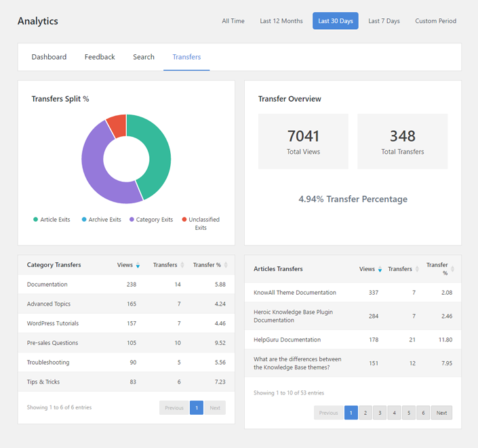Viewport: 478px width, 448px height.
Task: Toggle Unclassified Exits legend entry
Action: click(x=184, y=220)
